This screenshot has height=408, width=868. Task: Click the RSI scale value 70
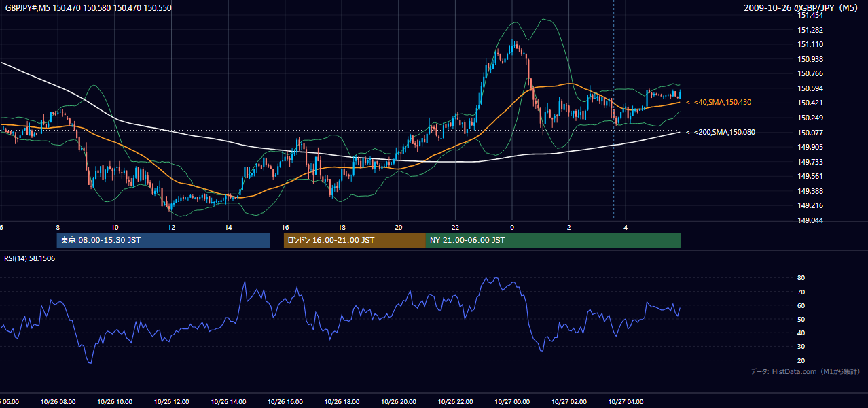(x=801, y=292)
